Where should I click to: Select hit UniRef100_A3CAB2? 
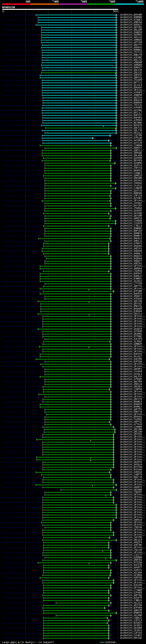click(x=131, y=58)
